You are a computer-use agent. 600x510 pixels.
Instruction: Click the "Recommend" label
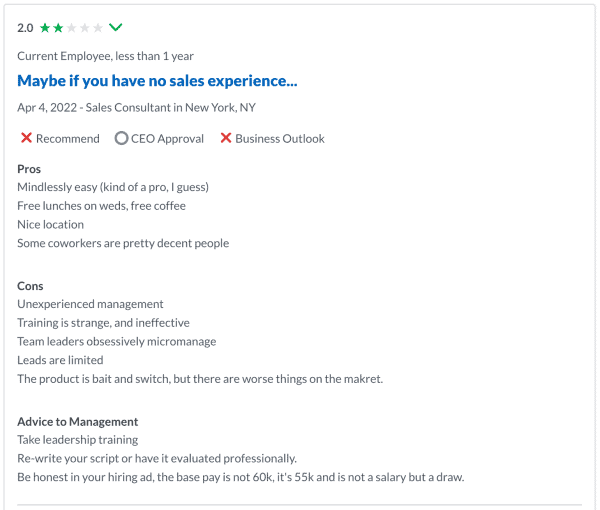tap(68, 139)
